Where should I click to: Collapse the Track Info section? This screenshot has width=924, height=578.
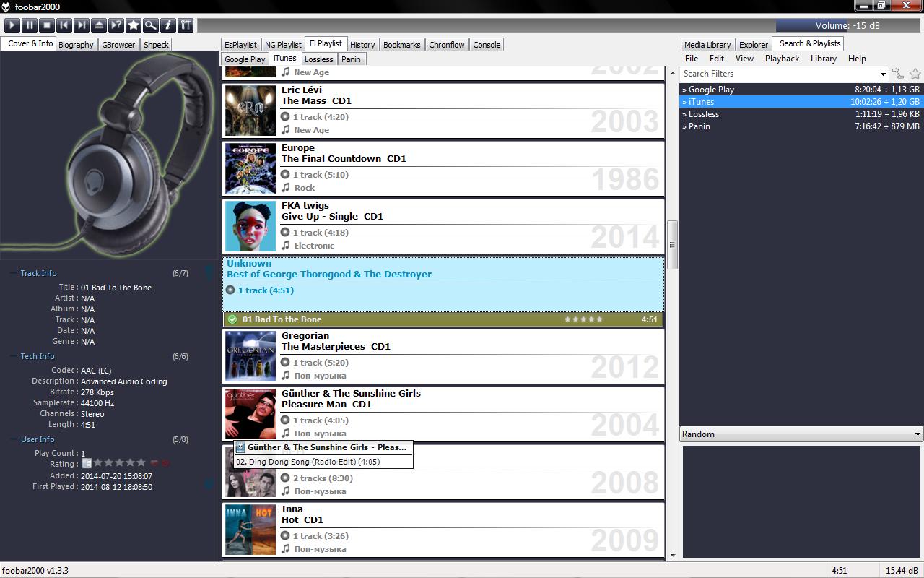click(14, 273)
